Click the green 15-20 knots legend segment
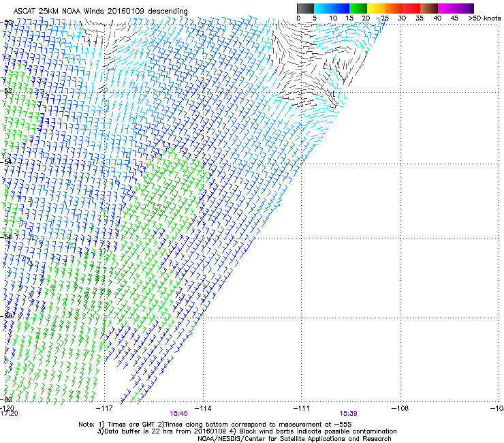Screen dimensions: 504x443 [358, 8]
